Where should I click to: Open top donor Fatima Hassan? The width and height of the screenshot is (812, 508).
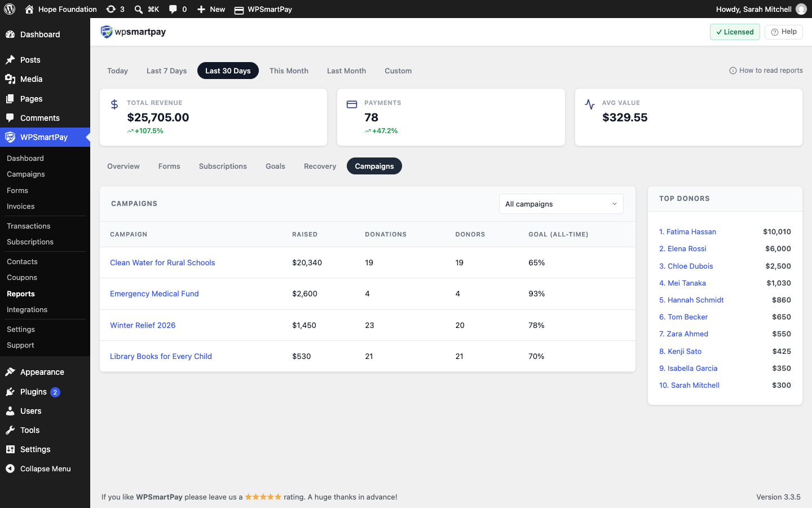pyautogui.click(x=687, y=231)
